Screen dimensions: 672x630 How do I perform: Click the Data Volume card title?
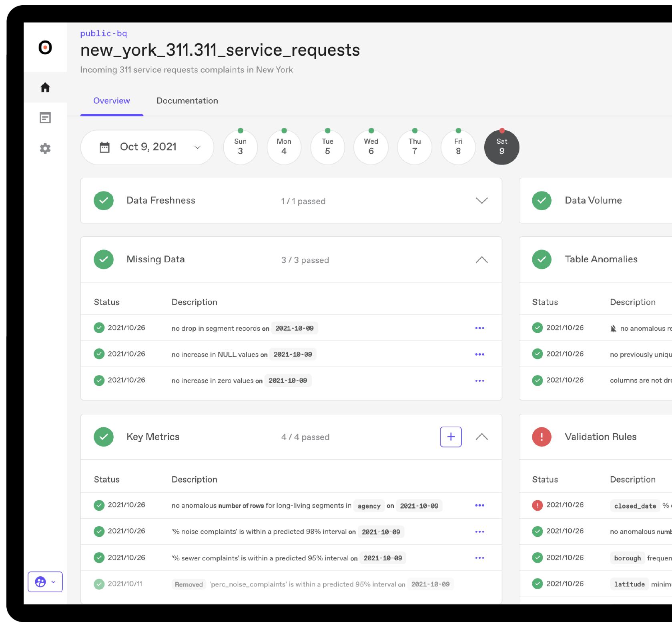[593, 201]
